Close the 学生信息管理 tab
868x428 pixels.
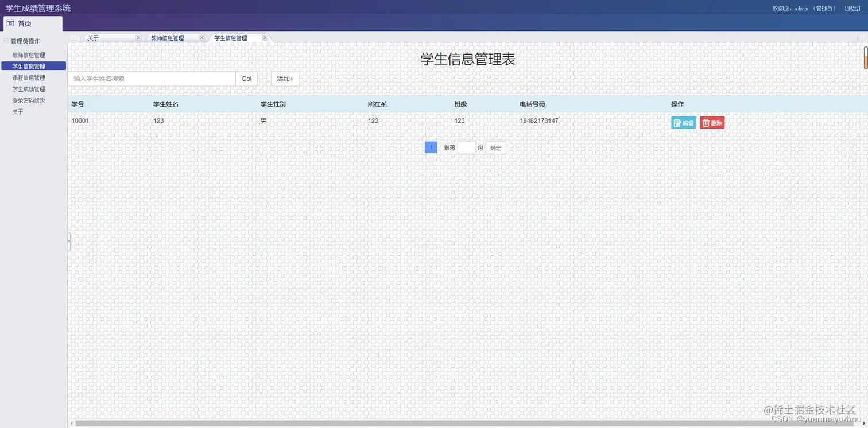265,38
